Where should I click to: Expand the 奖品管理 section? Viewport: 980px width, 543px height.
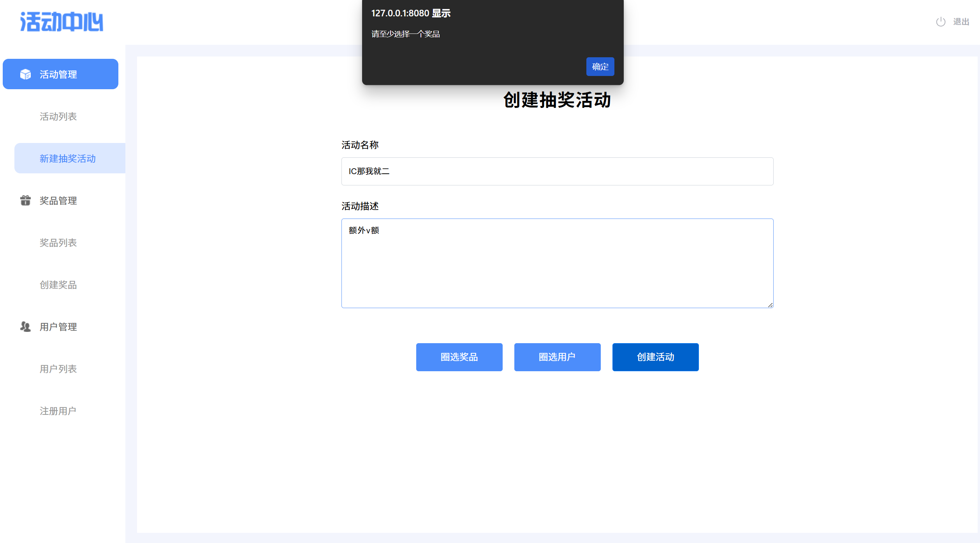click(58, 201)
